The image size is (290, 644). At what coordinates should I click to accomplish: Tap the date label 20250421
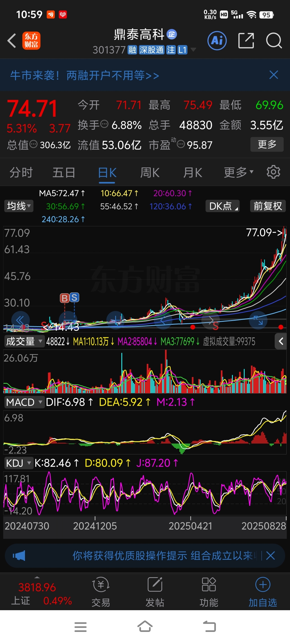pos(190,526)
